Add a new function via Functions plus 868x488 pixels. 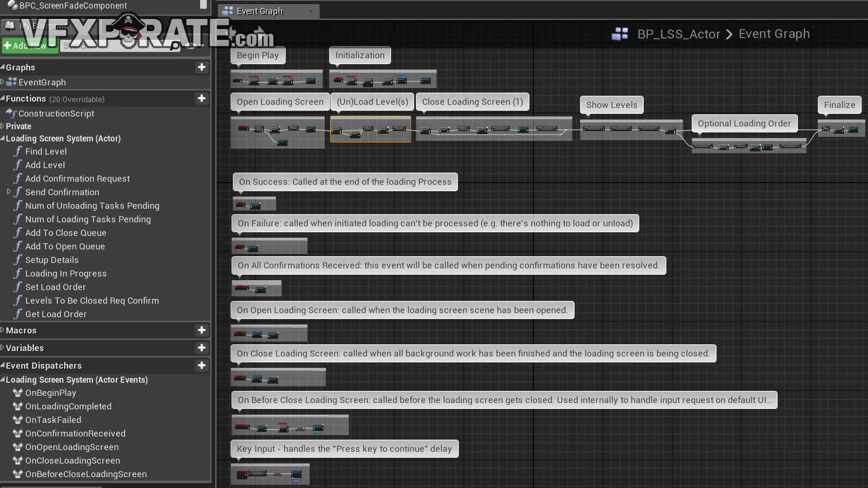(202, 99)
